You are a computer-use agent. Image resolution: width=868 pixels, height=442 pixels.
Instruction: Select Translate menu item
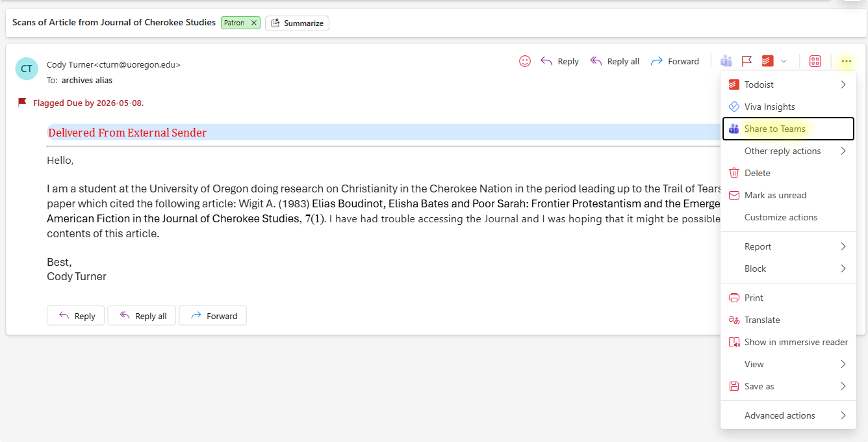click(x=788, y=320)
